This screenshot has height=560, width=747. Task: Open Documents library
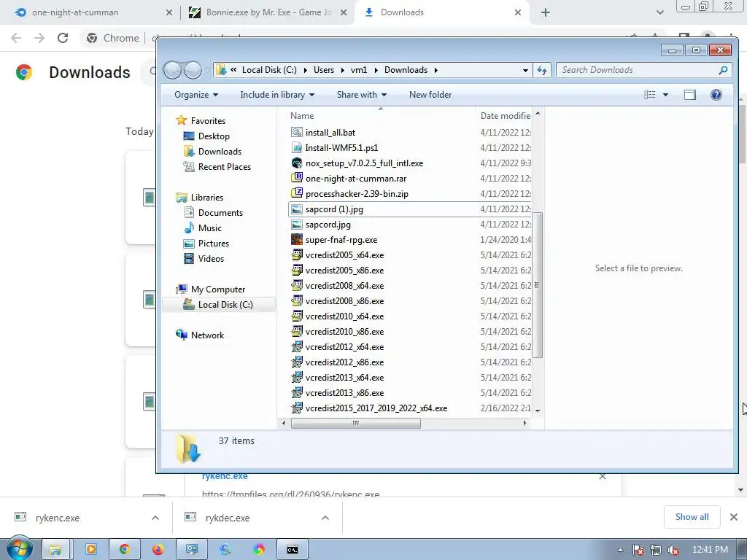[x=220, y=213]
